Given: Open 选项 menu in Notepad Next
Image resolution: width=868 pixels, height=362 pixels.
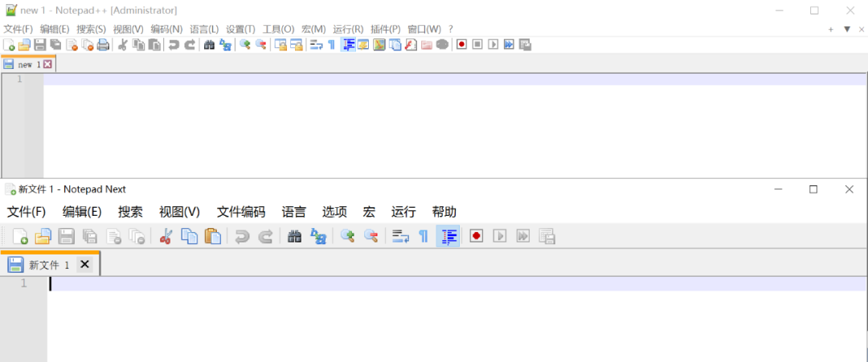Looking at the screenshot, I should point(334,212).
